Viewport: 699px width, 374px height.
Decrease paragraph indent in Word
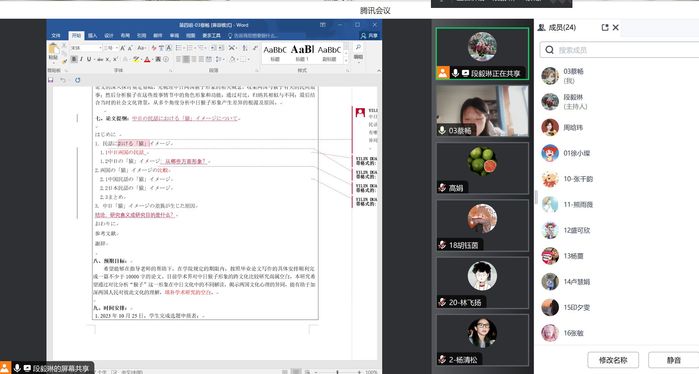pos(213,48)
